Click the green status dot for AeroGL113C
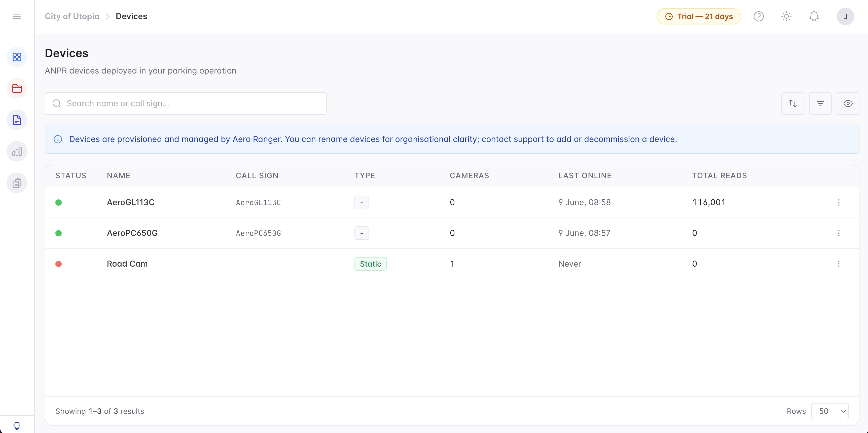Viewport: 868px width, 433px height. 59,202
